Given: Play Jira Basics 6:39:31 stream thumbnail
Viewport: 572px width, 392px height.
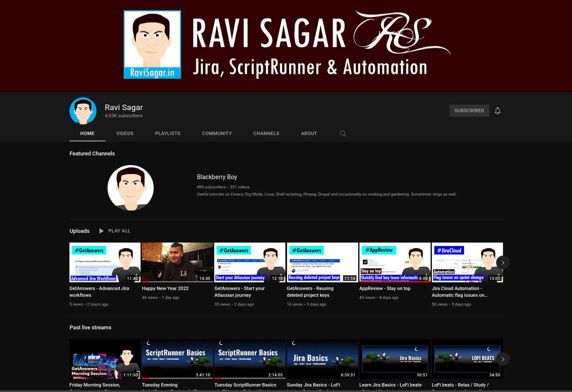Looking at the screenshot, I should [x=322, y=359].
